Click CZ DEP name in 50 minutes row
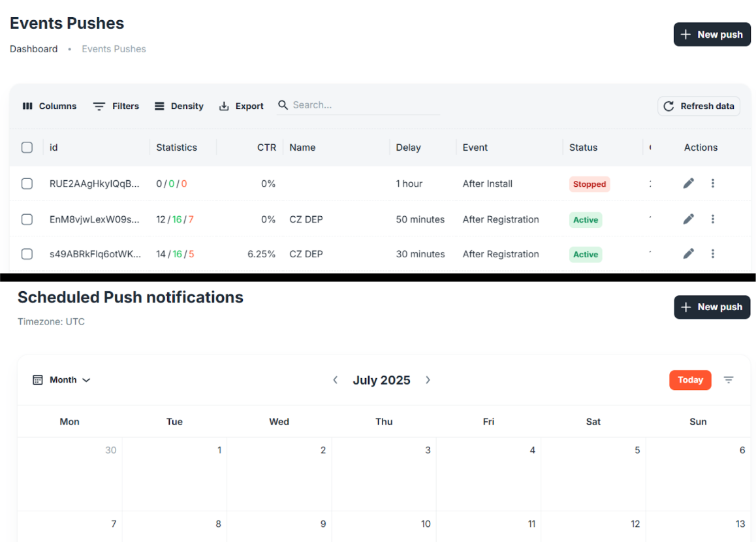Image resolution: width=756 pixels, height=542 pixels. (x=306, y=219)
